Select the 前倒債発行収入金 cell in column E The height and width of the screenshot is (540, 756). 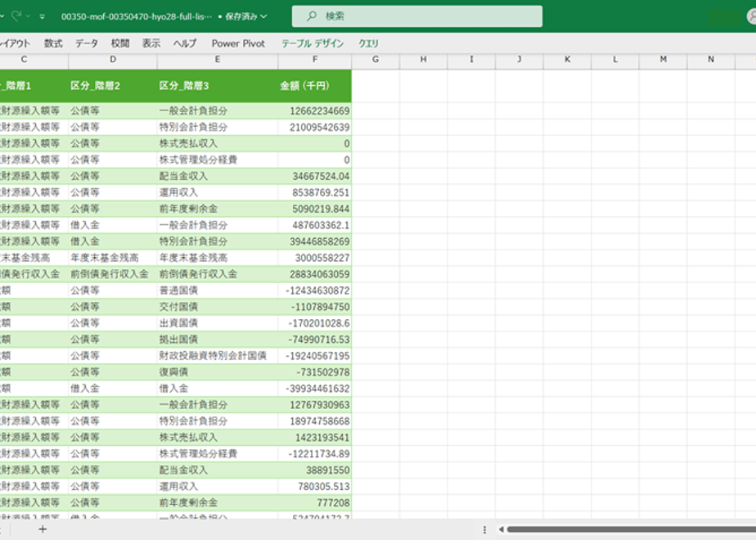[x=218, y=274]
